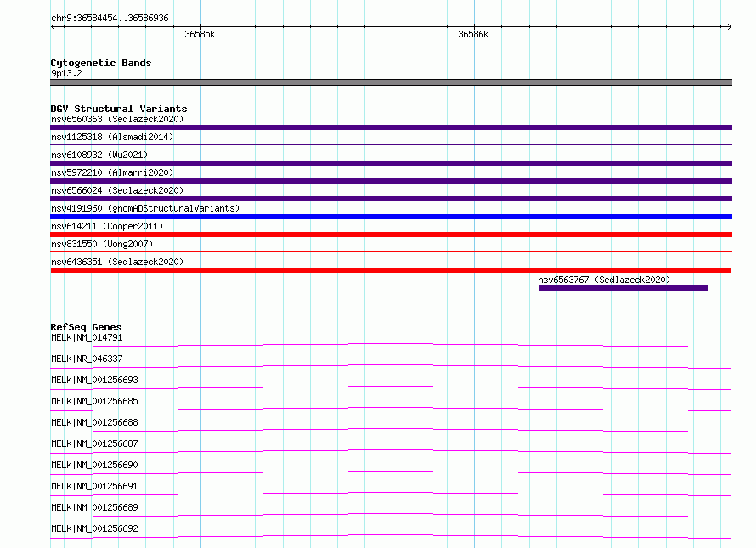Select the 9p13.2 band label
756x548 pixels.
pos(66,73)
